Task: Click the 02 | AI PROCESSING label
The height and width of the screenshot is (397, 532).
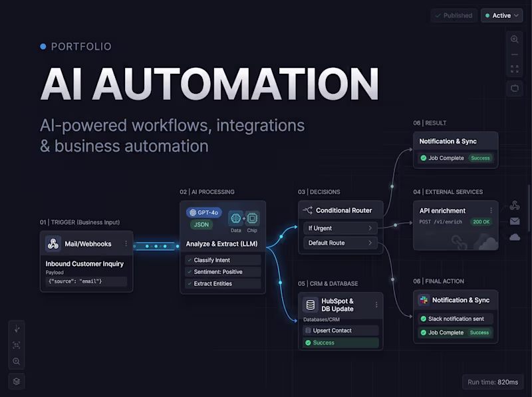Action: click(x=207, y=192)
